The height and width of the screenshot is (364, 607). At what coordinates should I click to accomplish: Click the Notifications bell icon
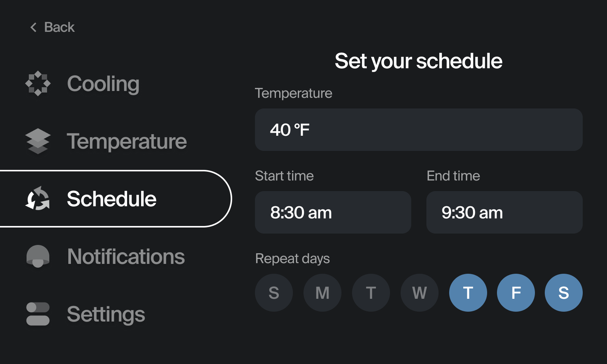(x=38, y=256)
